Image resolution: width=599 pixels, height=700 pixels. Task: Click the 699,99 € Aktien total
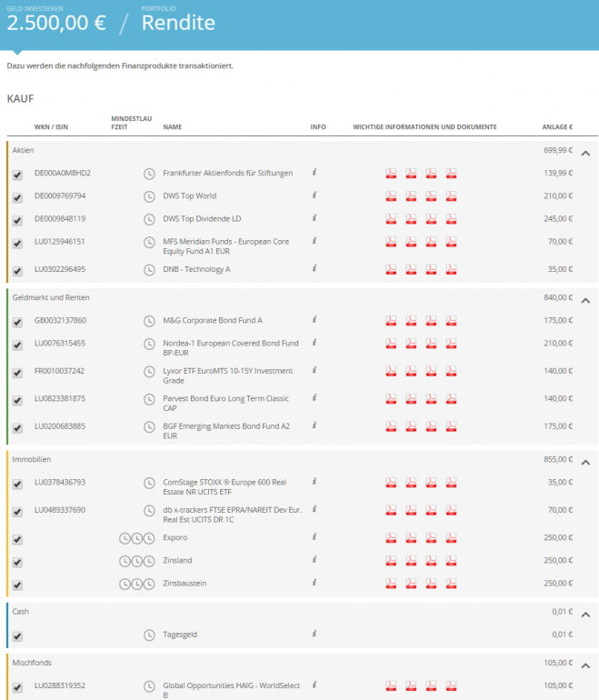[558, 150]
